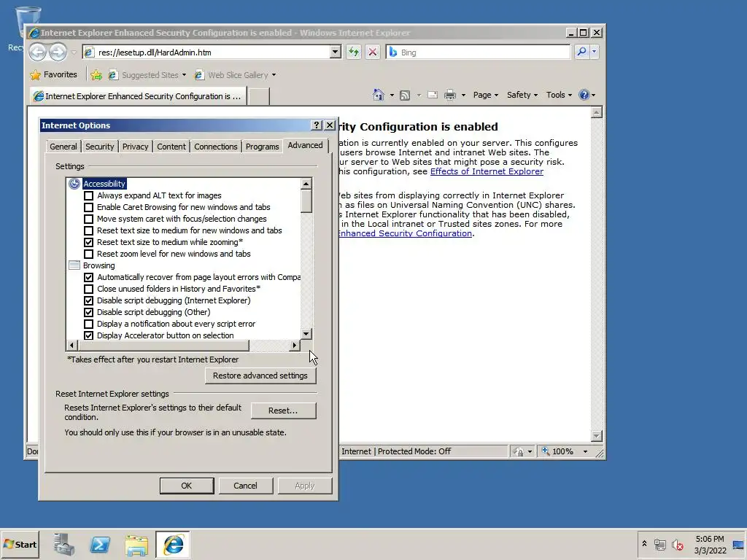Switch to the Content tab

pyautogui.click(x=171, y=147)
